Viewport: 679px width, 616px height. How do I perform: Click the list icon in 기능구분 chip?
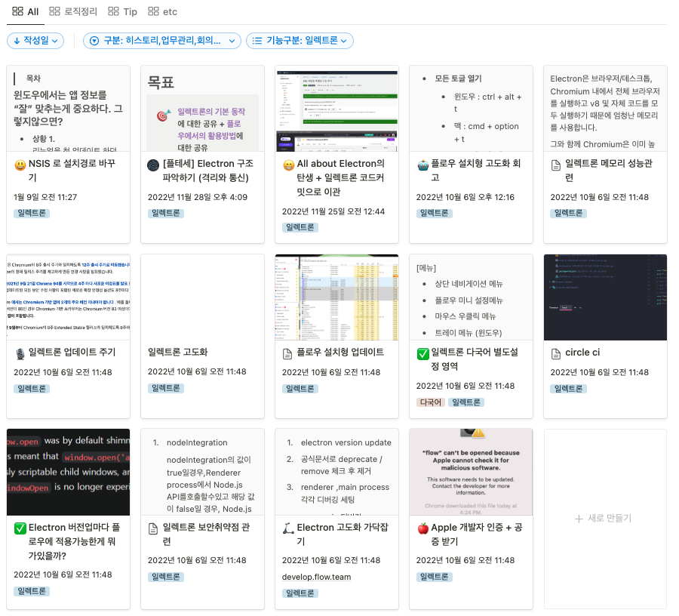click(257, 41)
